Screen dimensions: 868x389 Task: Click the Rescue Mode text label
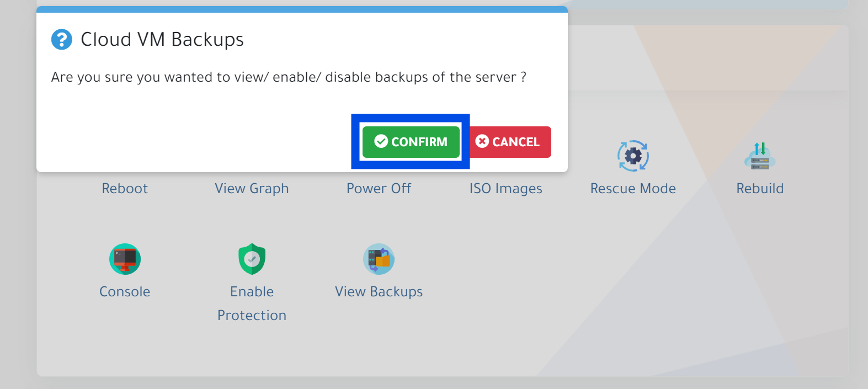[633, 189]
